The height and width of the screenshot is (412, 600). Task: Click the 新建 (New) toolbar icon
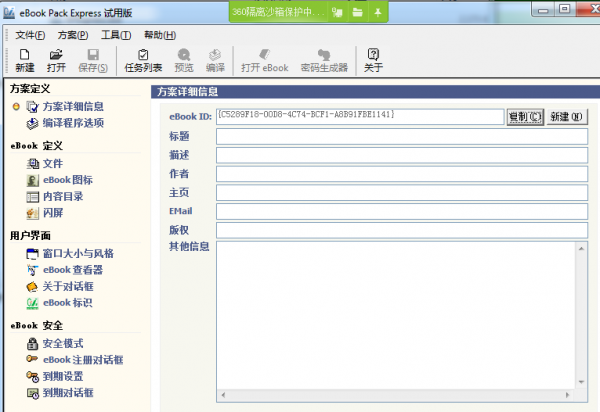25,60
